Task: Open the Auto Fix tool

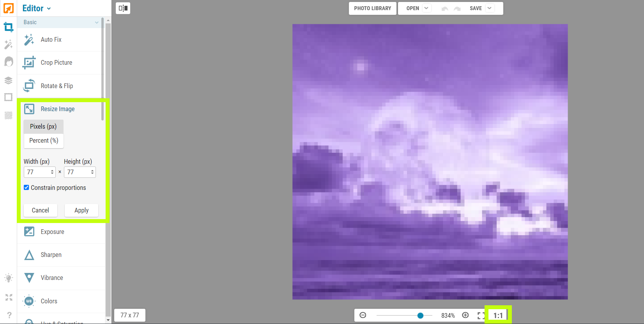Action: click(x=61, y=39)
